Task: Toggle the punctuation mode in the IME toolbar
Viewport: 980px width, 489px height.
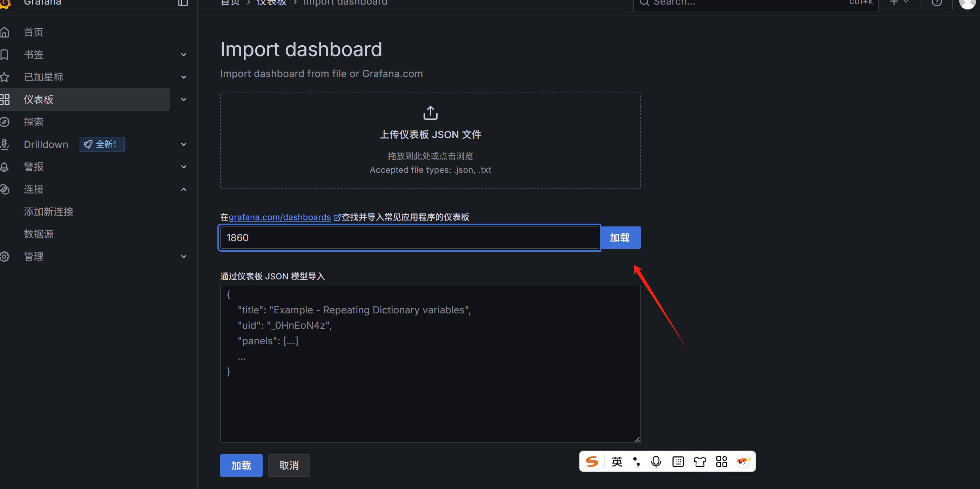Action: (636, 461)
